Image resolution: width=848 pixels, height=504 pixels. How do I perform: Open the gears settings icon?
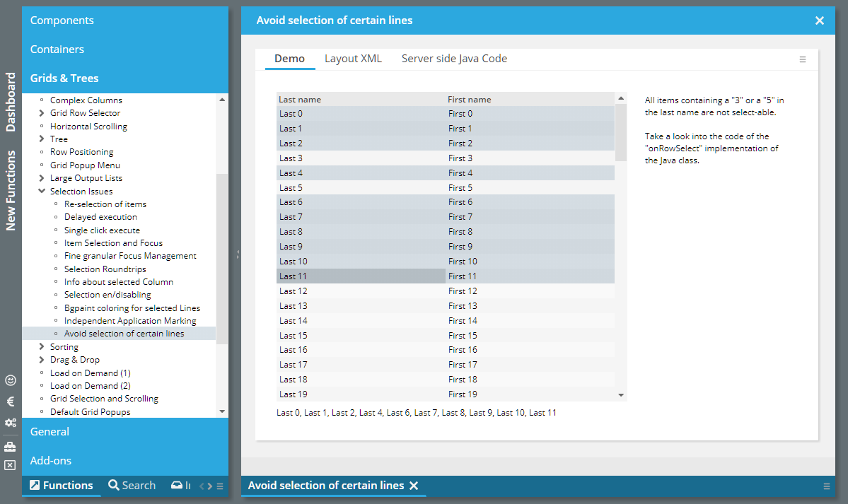[x=10, y=423]
